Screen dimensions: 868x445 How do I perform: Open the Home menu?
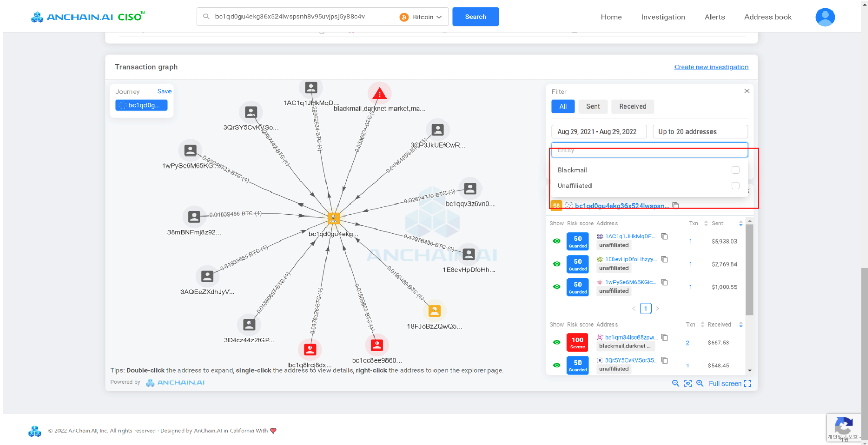coord(611,17)
